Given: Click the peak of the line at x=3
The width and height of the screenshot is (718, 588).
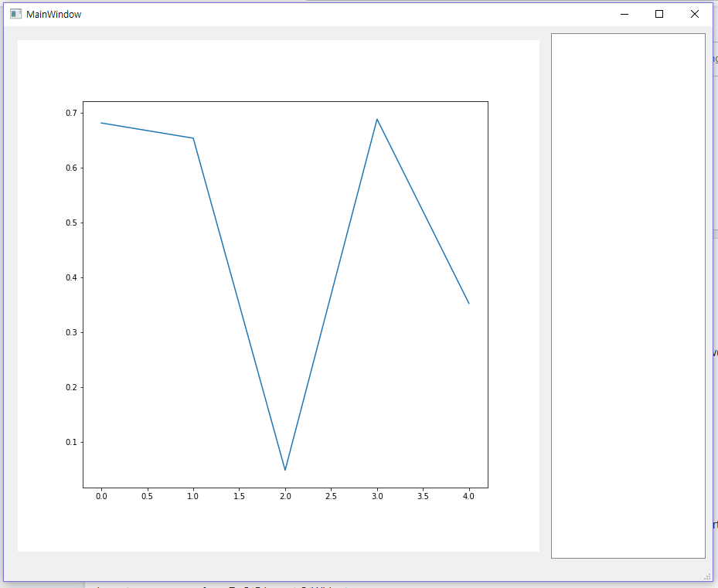Looking at the screenshot, I should pos(378,118).
